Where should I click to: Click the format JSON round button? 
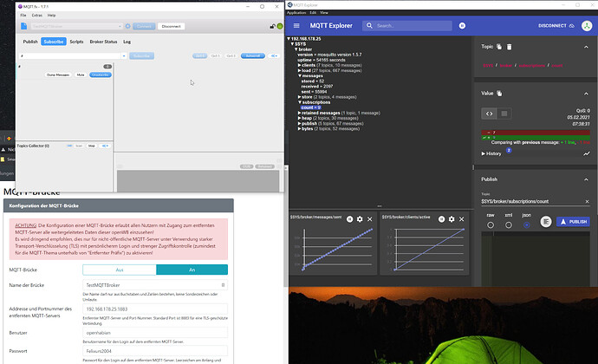[x=546, y=221]
